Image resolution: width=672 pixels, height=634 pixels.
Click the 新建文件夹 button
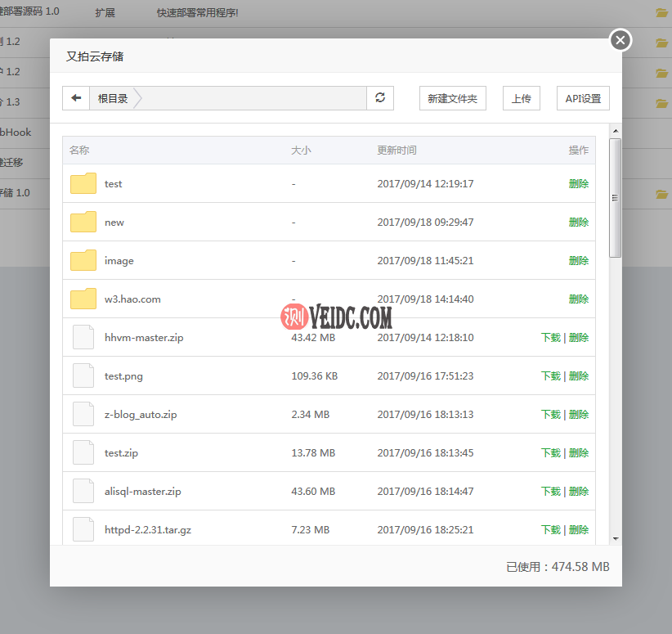click(452, 99)
